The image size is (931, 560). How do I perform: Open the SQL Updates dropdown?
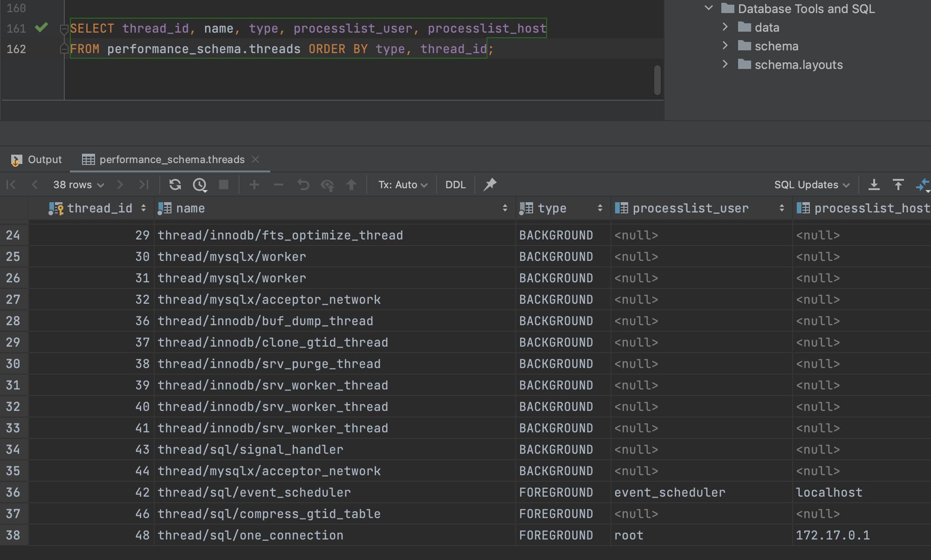click(x=812, y=185)
